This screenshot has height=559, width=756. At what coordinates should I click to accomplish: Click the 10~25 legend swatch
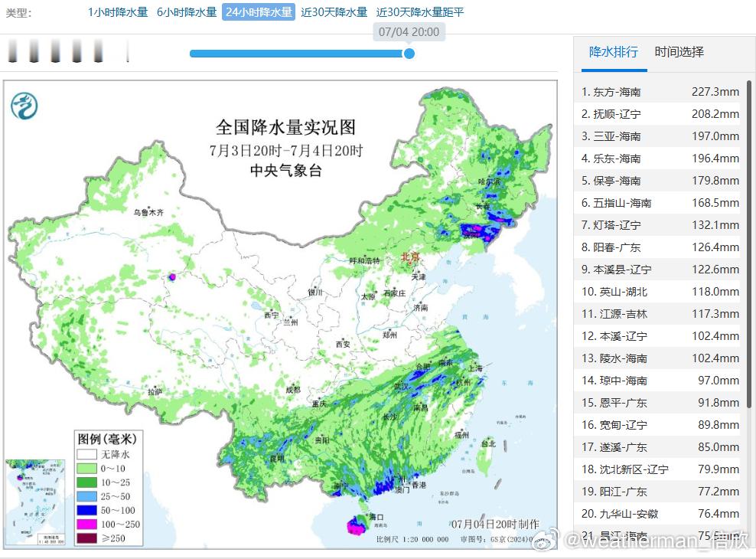[86, 482]
